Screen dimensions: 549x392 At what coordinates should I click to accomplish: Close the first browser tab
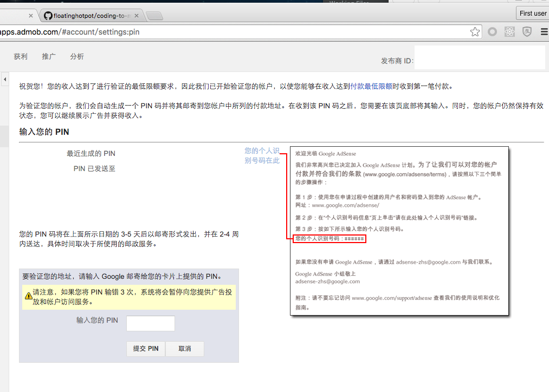click(x=31, y=16)
